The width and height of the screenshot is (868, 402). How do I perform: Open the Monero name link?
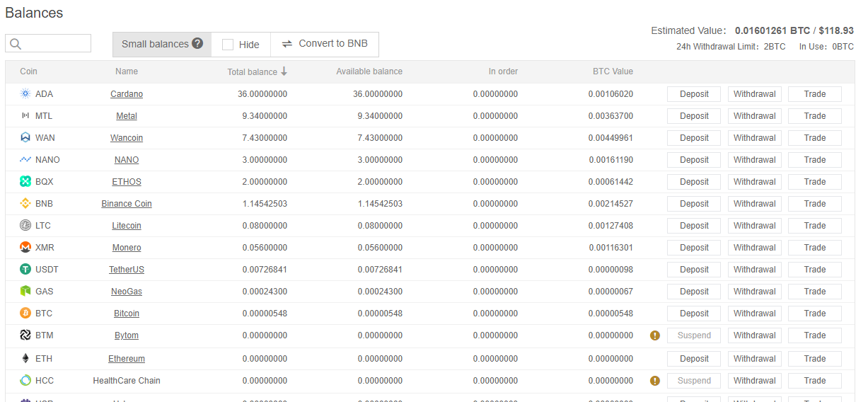click(x=127, y=248)
